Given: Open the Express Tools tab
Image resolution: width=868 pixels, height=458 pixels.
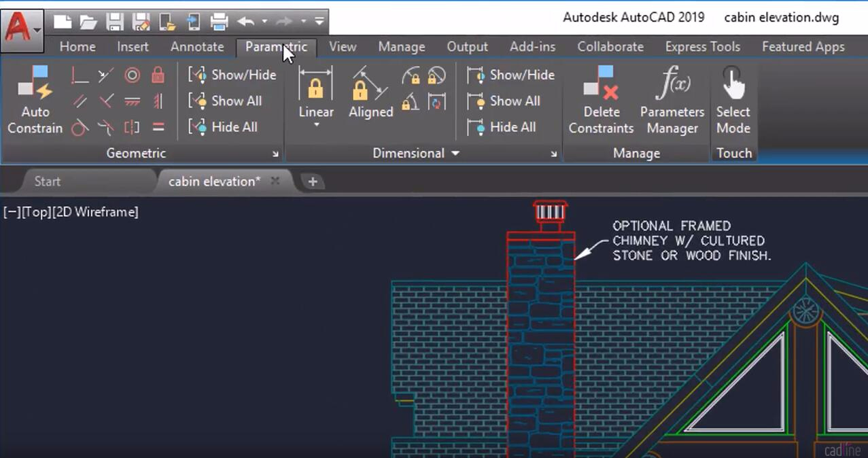Looking at the screenshot, I should pos(702,46).
